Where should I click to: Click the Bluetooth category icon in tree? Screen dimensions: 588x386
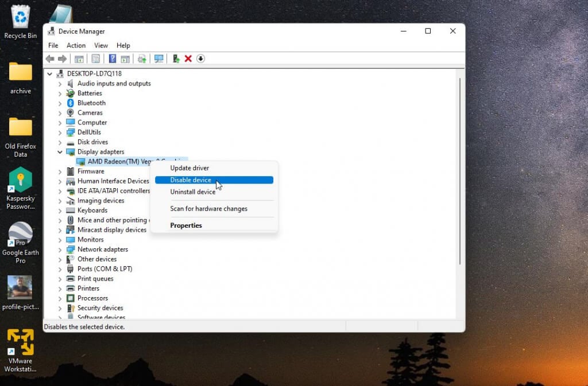tap(70, 103)
